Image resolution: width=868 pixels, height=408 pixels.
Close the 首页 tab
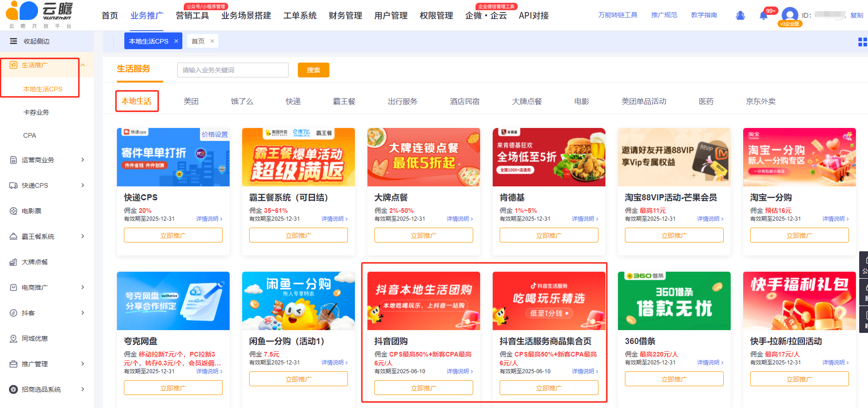(x=212, y=41)
